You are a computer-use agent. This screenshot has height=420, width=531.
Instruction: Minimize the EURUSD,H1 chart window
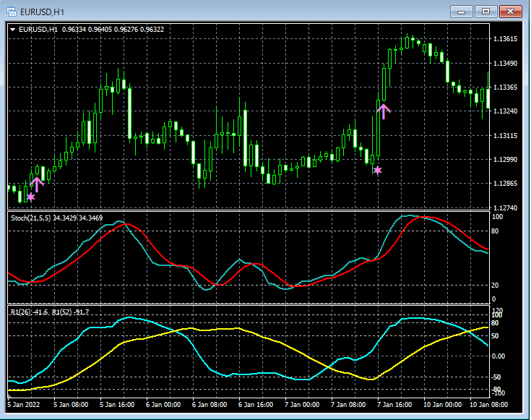pos(461,11)
